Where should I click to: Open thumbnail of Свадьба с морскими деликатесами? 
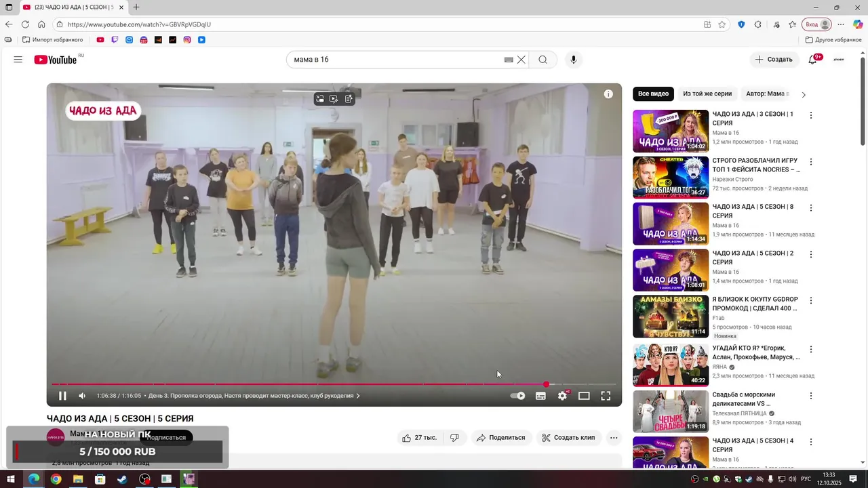pyautogui.click(x=671, y=411)
